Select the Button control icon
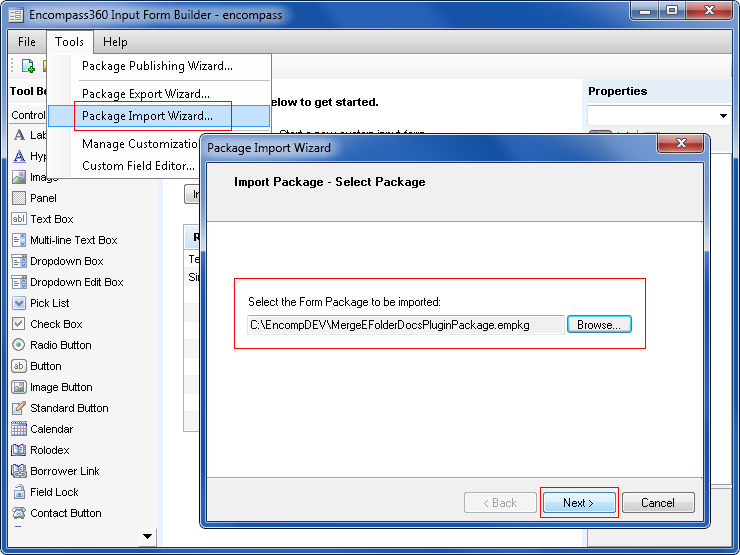This screenshot has width=740, height=555. coord(19,366)
